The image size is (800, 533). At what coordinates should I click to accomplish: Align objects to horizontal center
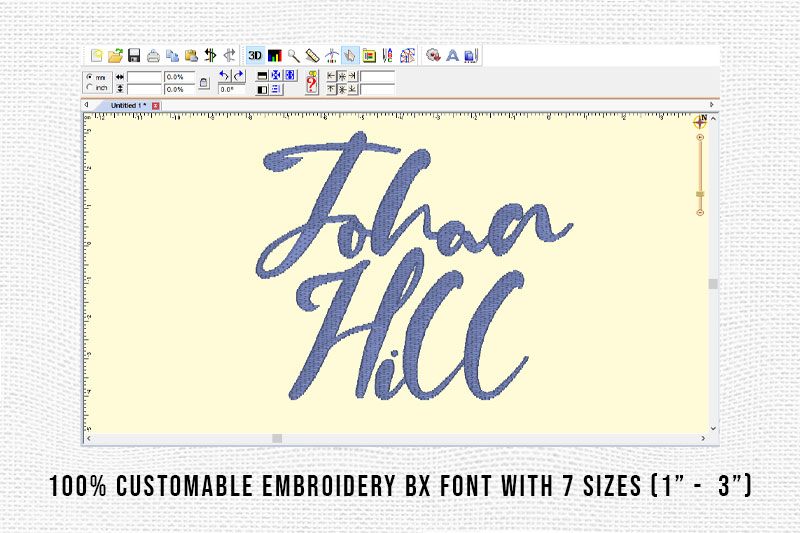pos(342,76)
